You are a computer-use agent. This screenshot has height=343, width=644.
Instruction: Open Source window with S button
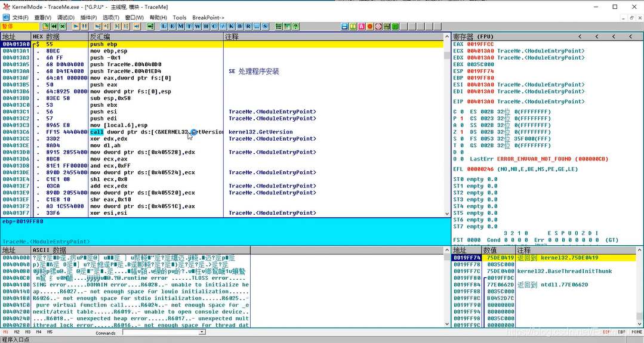point(266,26)
